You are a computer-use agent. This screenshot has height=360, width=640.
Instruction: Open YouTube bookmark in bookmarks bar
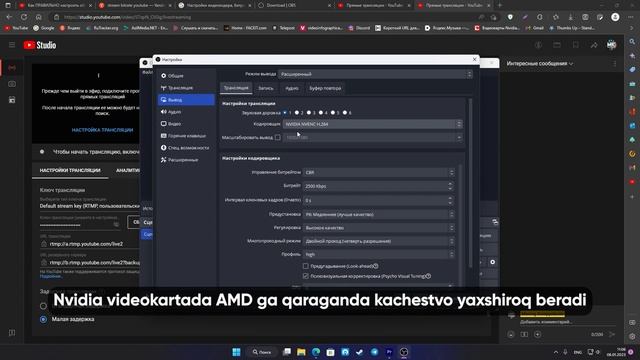16,28
